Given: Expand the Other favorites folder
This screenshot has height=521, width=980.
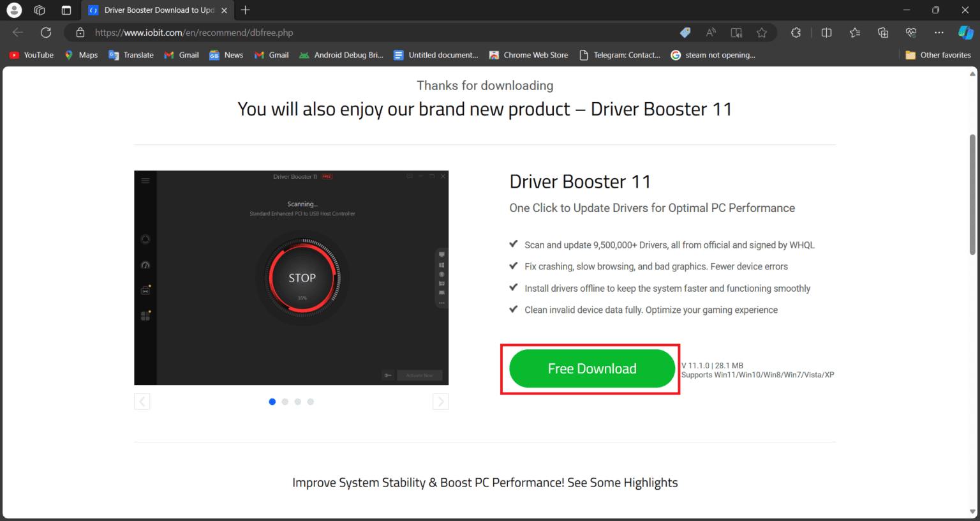Looking at the screenshot, I should pos(938,55).
